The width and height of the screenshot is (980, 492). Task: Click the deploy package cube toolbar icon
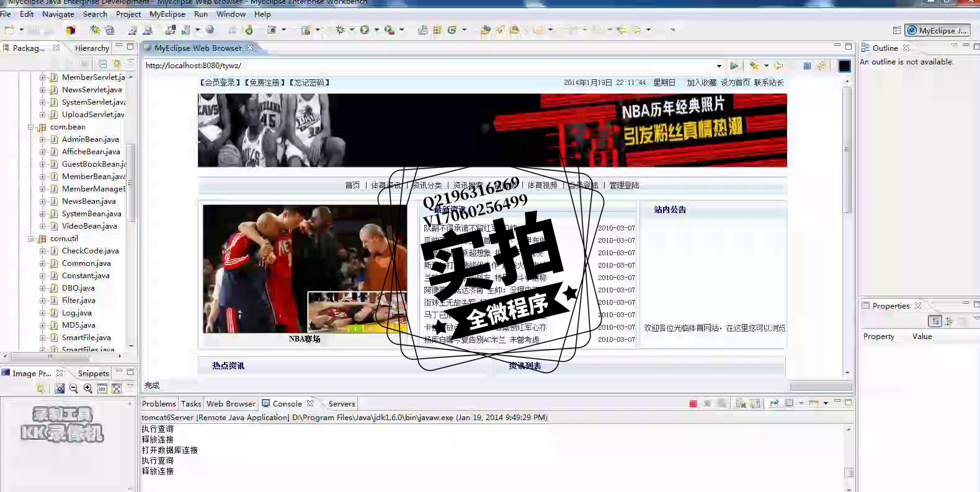click(71, 30)
